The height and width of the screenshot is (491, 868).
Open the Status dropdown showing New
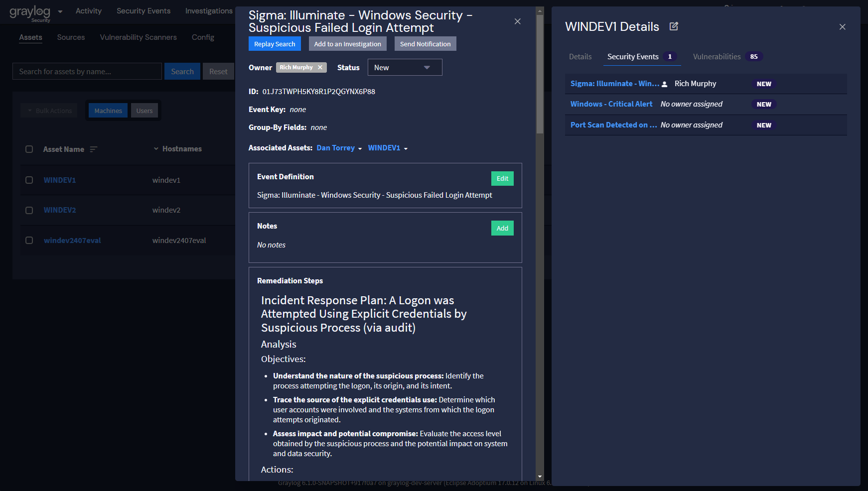[x=405, y=67]
